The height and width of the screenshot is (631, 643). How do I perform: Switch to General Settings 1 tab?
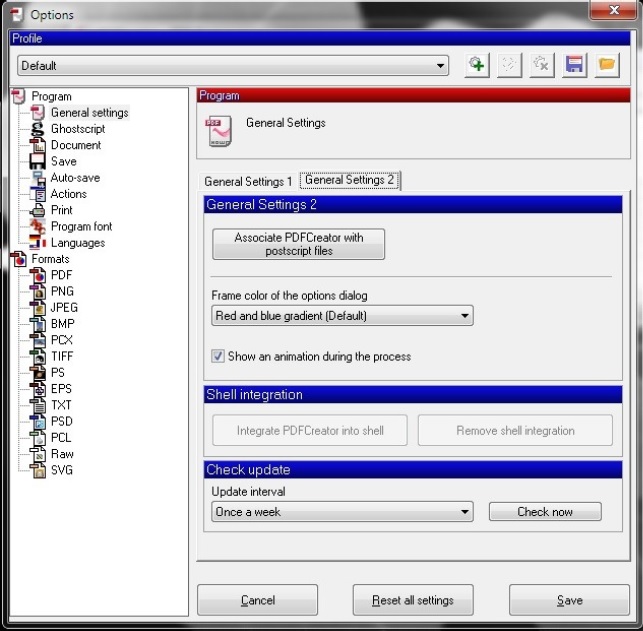pos(248,181)
